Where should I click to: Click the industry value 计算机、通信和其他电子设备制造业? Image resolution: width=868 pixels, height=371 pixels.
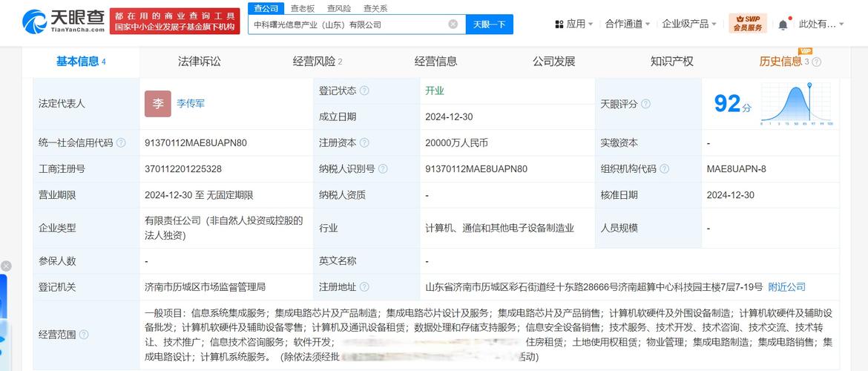tap(499, 228)
